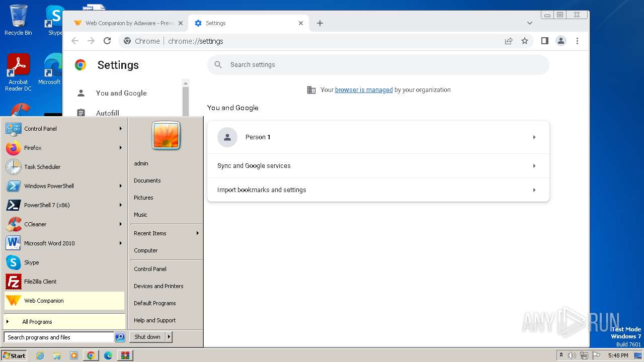Open File Explorer from the taskbar

point(57,355)
